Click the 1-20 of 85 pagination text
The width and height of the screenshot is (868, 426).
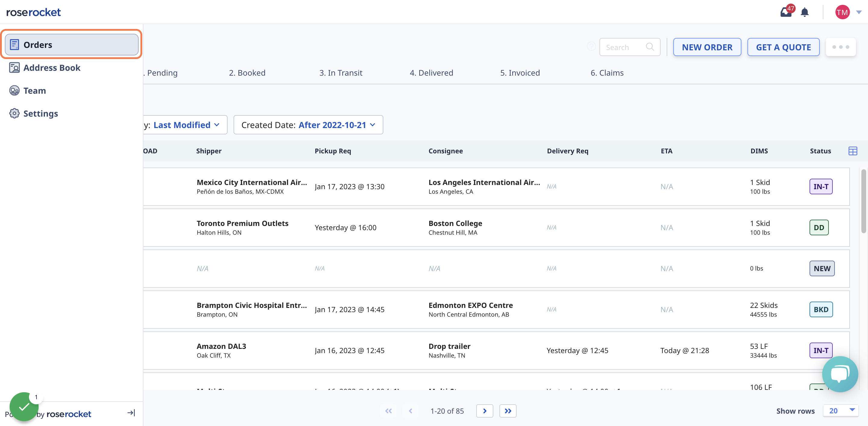click(x=447, y=411)
